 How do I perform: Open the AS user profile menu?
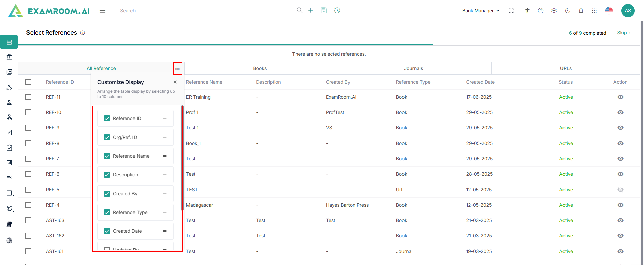628,11
